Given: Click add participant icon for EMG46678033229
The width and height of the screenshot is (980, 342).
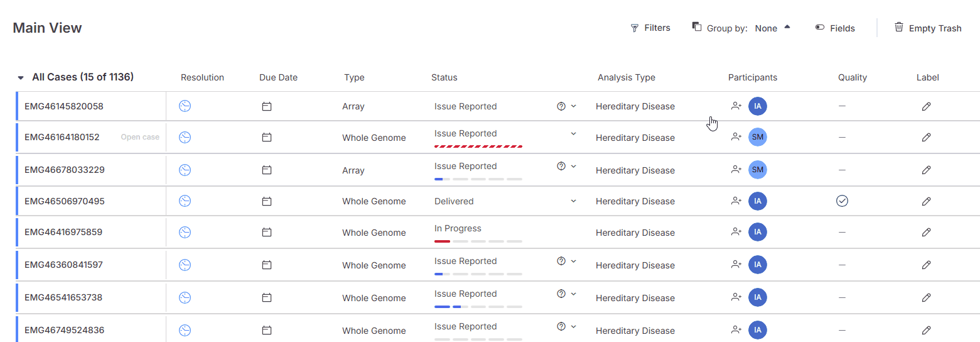Looking at the screenshot, I should point(736,170).
